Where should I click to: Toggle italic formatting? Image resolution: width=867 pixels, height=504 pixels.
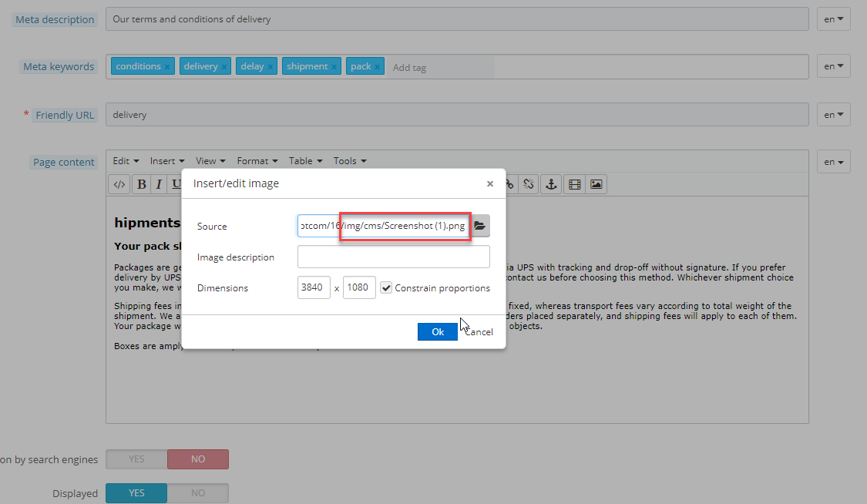159,185
